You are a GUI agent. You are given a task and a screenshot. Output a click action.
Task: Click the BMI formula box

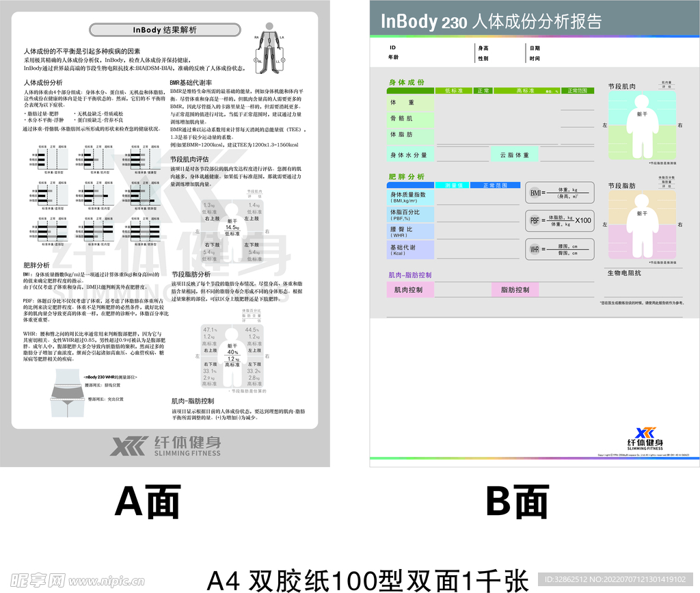pos(560,193)
